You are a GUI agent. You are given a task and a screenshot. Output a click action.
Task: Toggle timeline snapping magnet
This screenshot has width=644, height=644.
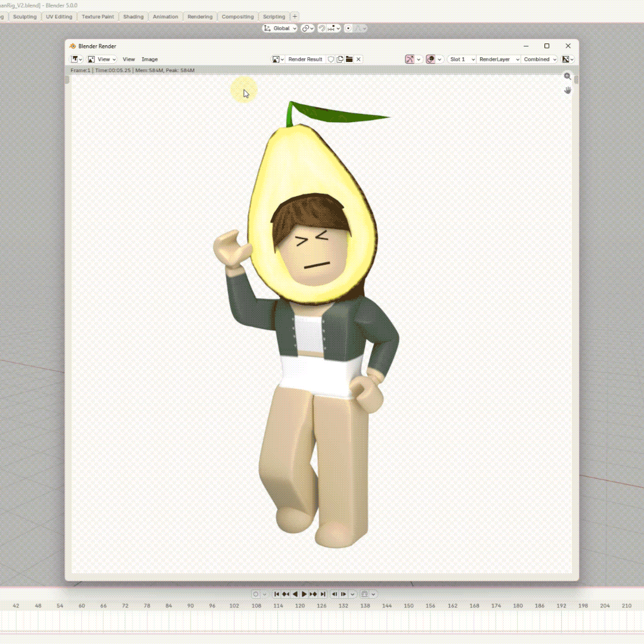click(x=364, y=594)
